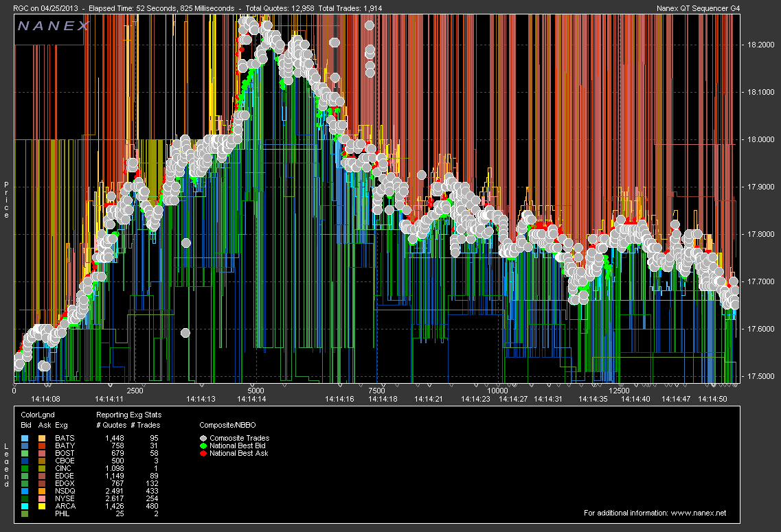Select the 17.8000 price axis label
The width and height of the screenshot is (781, 532).
click(760, 234)
